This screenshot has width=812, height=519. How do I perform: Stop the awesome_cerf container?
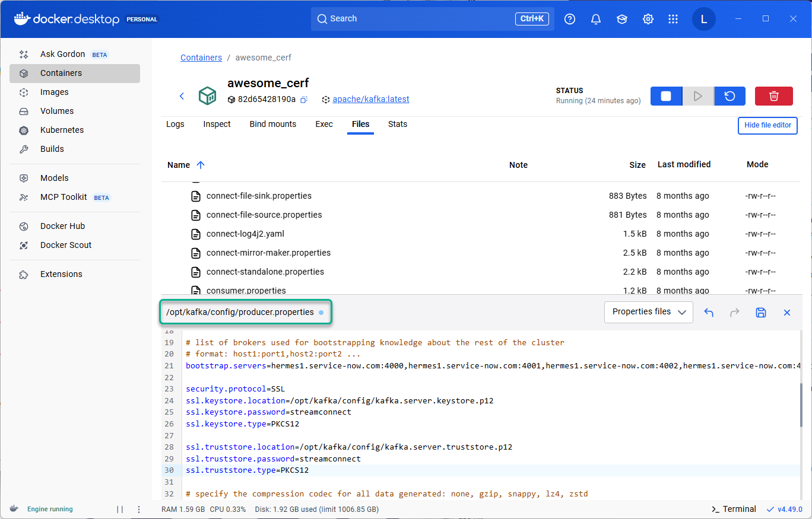(x=666, y=96)
